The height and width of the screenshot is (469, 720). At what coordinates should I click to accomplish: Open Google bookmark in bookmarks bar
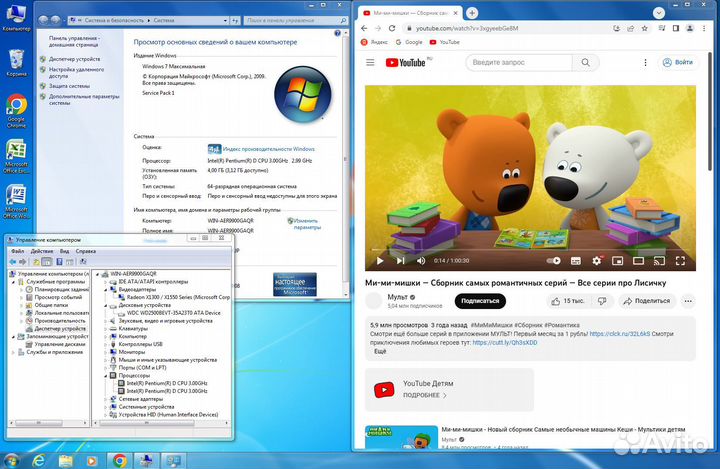tap(409, 42)
